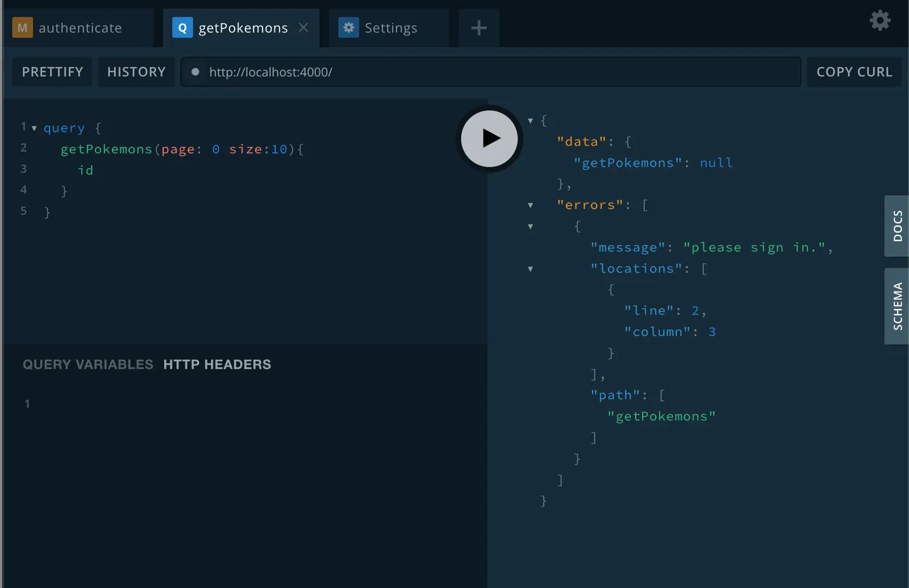Click the "line" key in the response
Screen dimensions: 909x588
click(x=649, y=311)
